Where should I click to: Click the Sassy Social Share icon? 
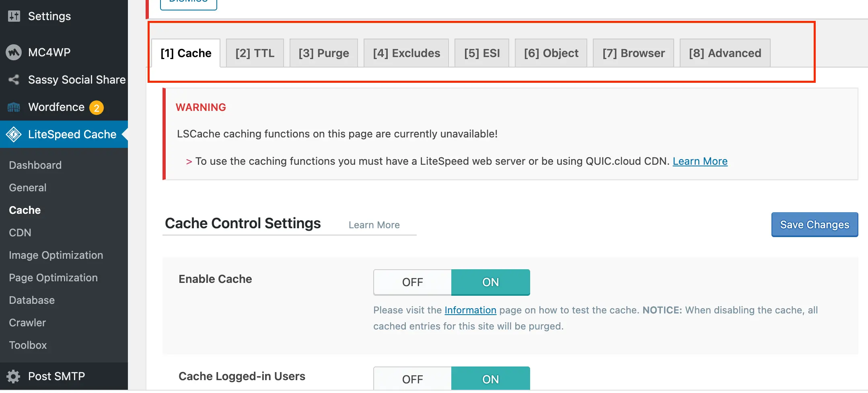[x=14, y=80]
